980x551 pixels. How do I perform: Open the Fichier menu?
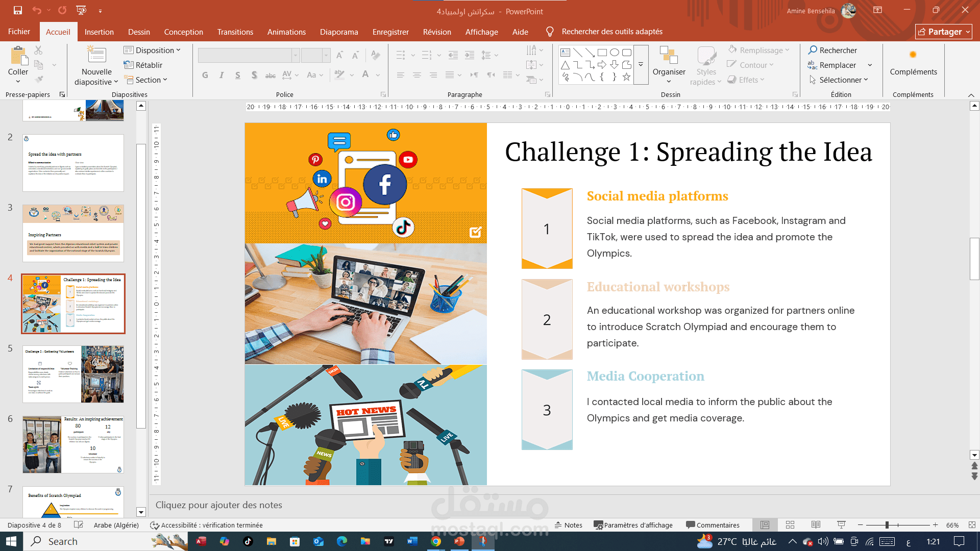click(x=19, y=32)
